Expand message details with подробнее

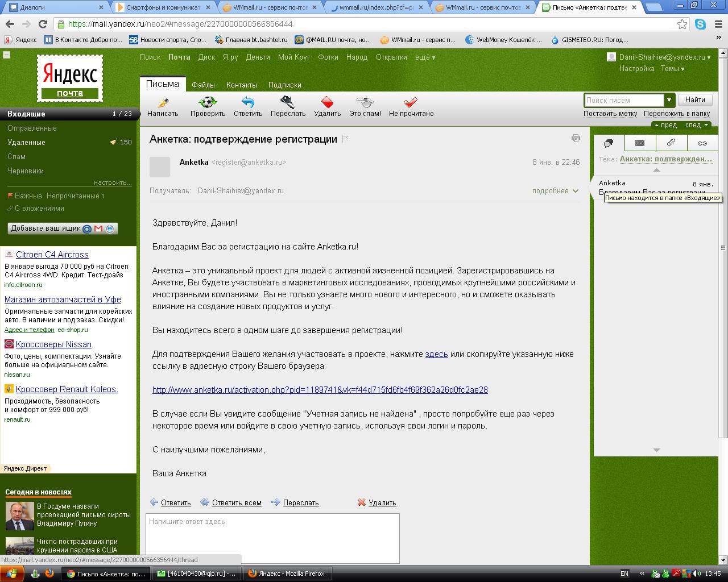[x=555, y=190]
